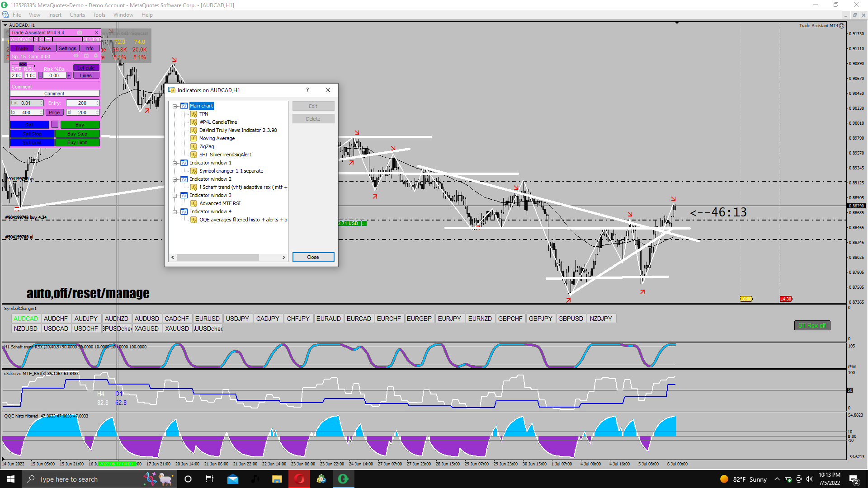Image resolution: width=868 pixels, height=488 pixels.
Task: Open the Charts menu
Action: point(77,15)
